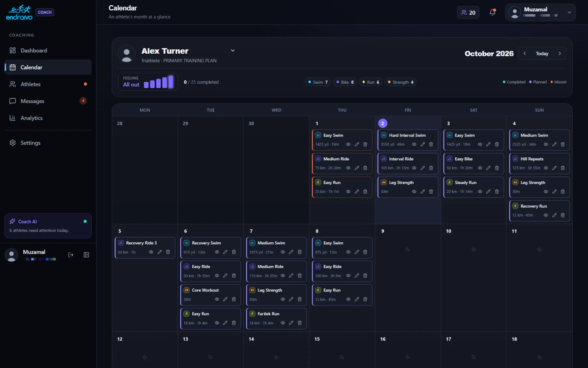Viewport: 588px width, 368px height.
Task: Open Messages with 4 unread
Action: pos(48,101)
